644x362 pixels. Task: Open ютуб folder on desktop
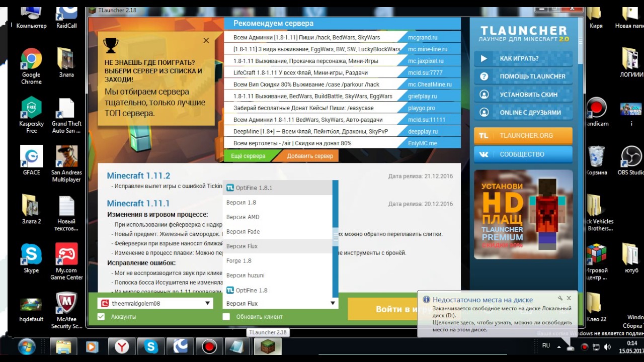point(631,258)
